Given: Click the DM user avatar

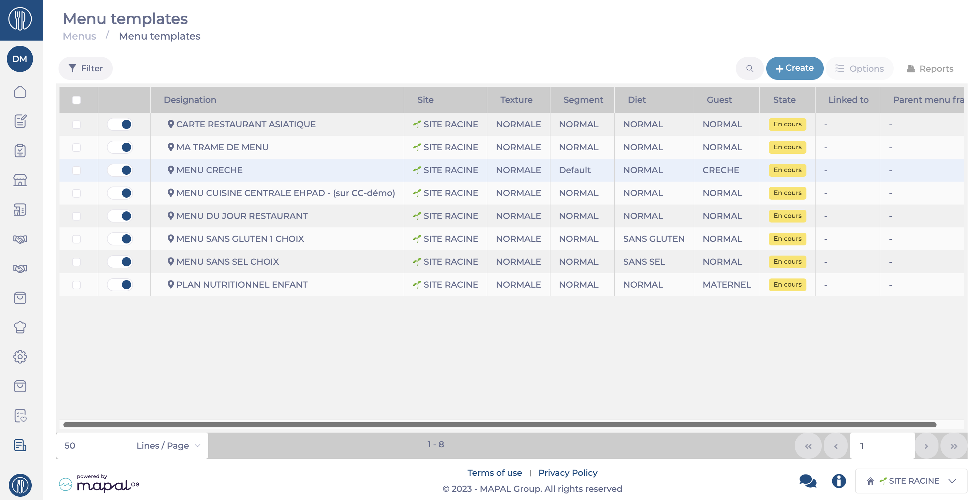Looking at the screenshot, I should (x=20, y=59).
